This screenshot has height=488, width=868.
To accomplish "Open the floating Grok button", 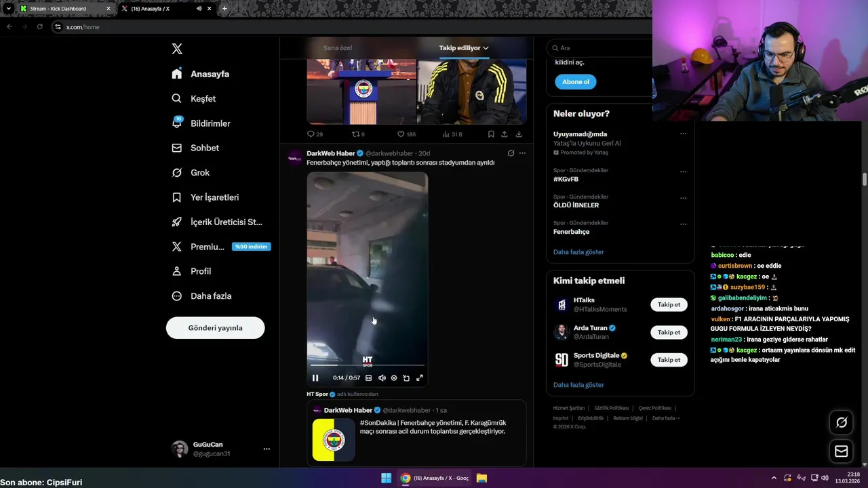I will (x=842, y=422).
